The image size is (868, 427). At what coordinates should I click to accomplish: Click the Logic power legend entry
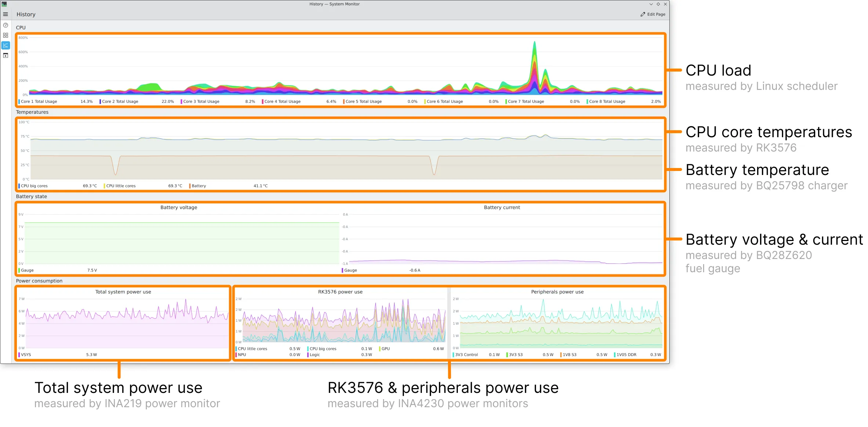[x=340, y=355]
